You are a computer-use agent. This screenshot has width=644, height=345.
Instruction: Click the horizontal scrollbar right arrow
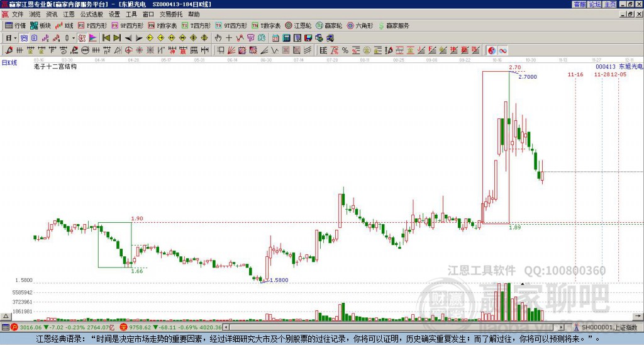[562, 327]
